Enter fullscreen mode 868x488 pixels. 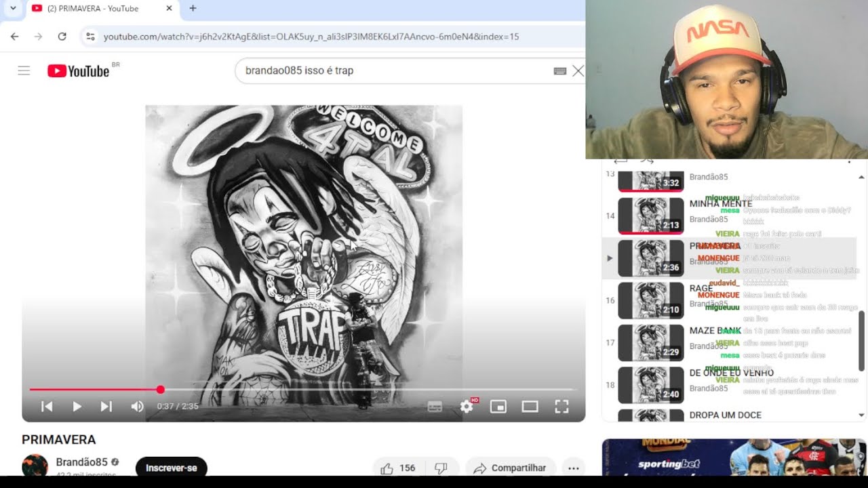561,406
